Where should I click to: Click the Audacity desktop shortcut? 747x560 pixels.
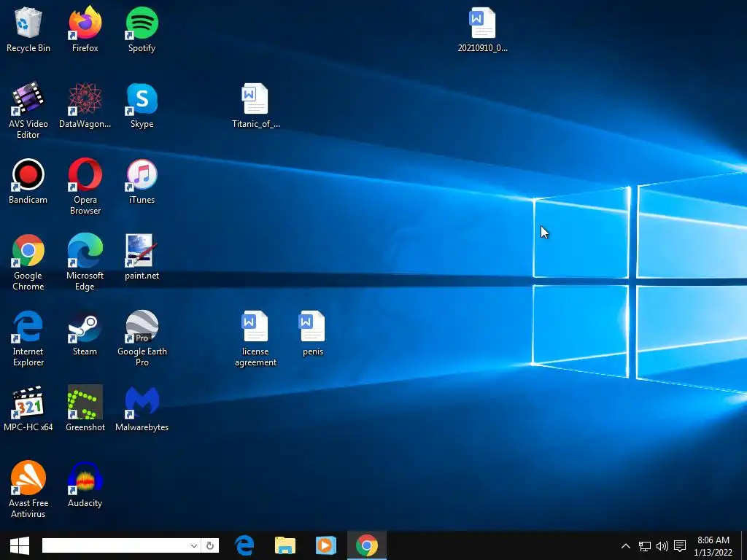pos(85,484)
